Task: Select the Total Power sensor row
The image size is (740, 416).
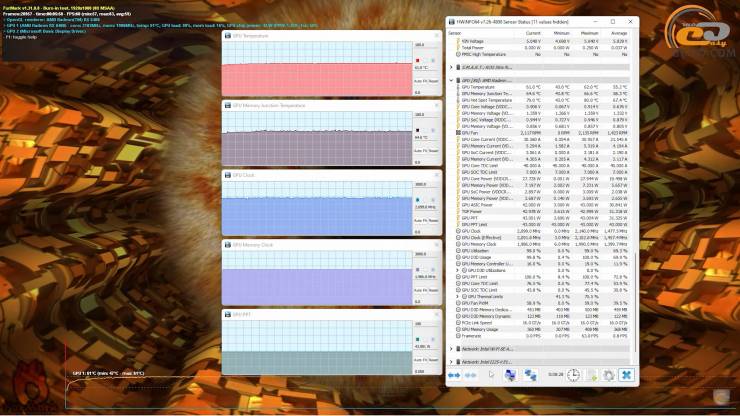Action: (542, 48)
